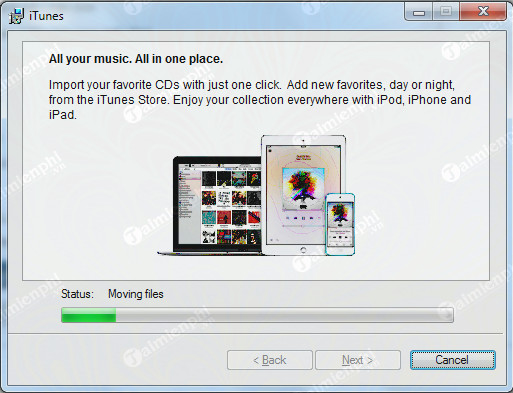Close the iTunes installer window
Image resolution: width=513 pixels, height=393 pixels.
483,12
